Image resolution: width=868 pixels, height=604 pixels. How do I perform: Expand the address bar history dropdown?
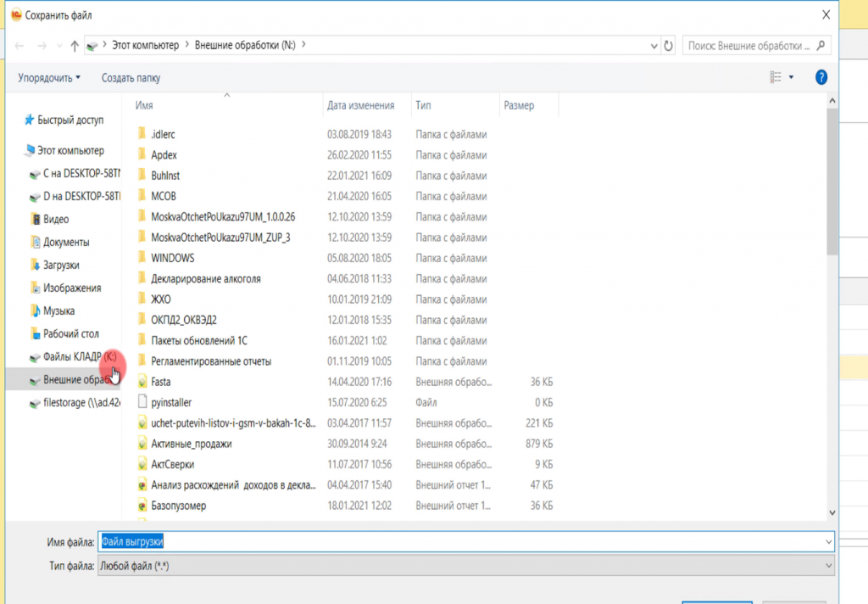[x=654, y=46]
